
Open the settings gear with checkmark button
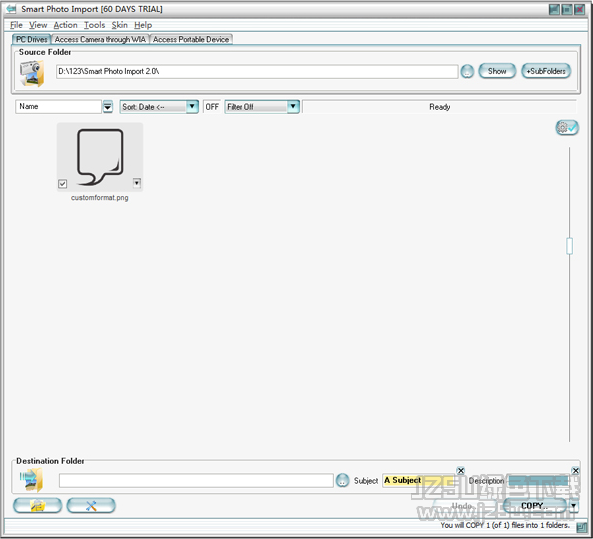pos(567,128)
